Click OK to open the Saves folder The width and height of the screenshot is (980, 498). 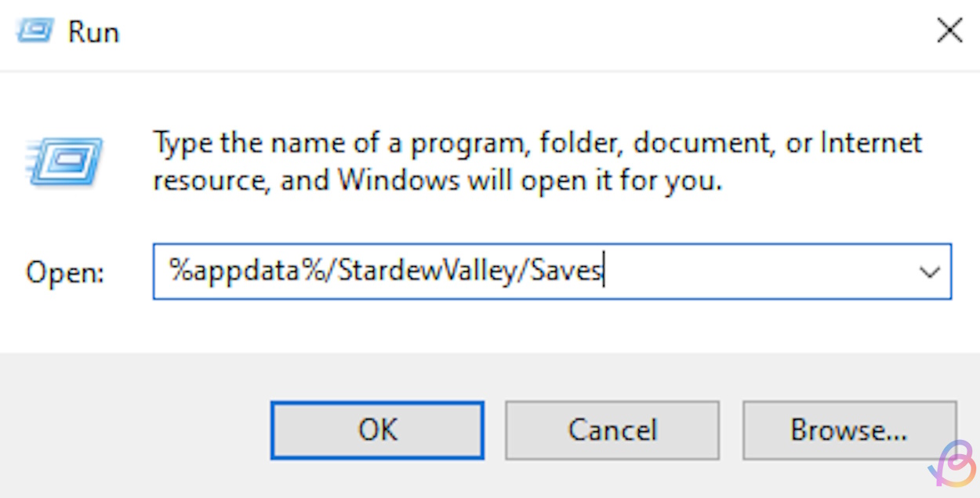click(x=378, y=430)
